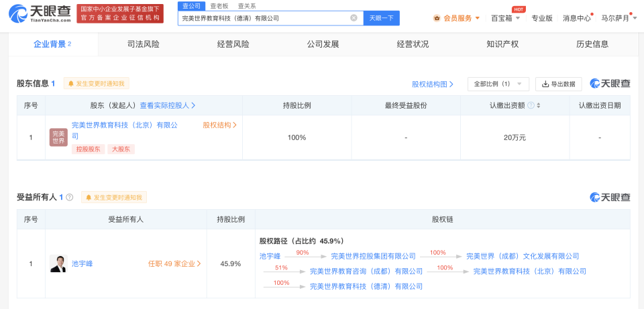Viewport: 644px width, 309px height.
Task: Open 完美世界（成都）文化发展有限公司 link
Action: (x=523, y=256)
